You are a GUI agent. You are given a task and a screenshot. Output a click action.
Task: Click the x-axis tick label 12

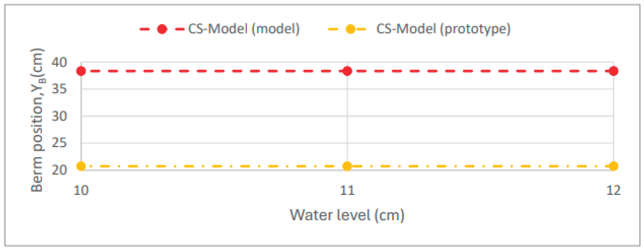pyautogui.click(x=613, y=190)
